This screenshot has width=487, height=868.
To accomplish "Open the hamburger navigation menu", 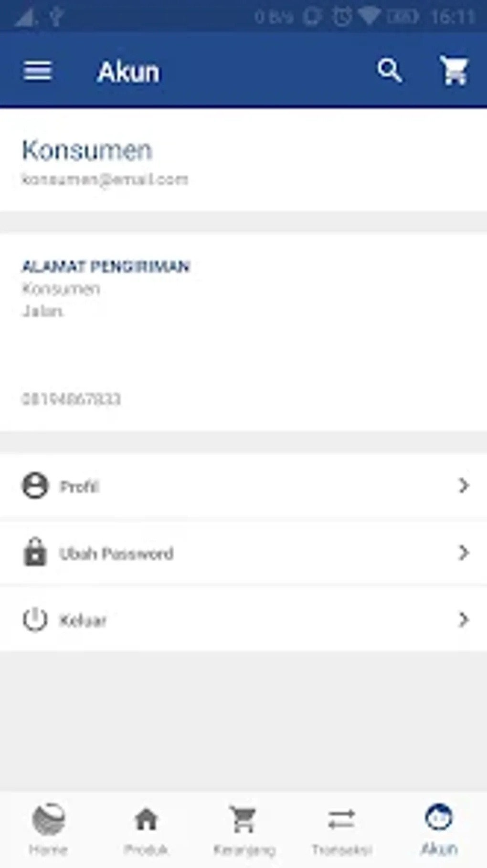I will click(37, 72).
